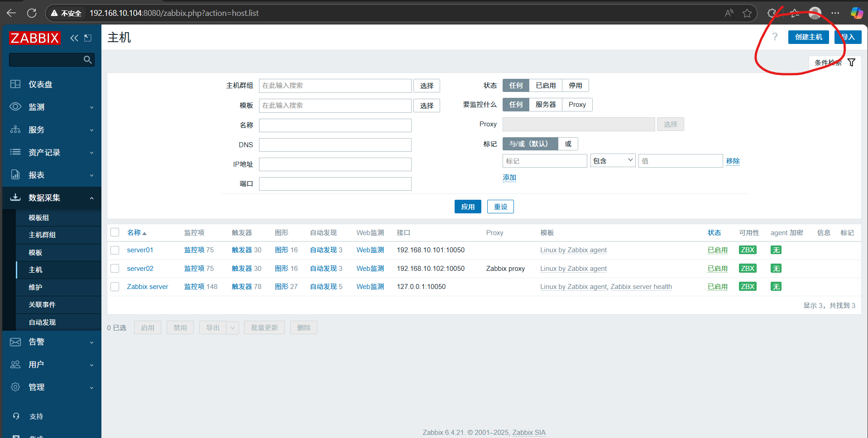Click the sidebar search magnifier icon

(88, 60)
